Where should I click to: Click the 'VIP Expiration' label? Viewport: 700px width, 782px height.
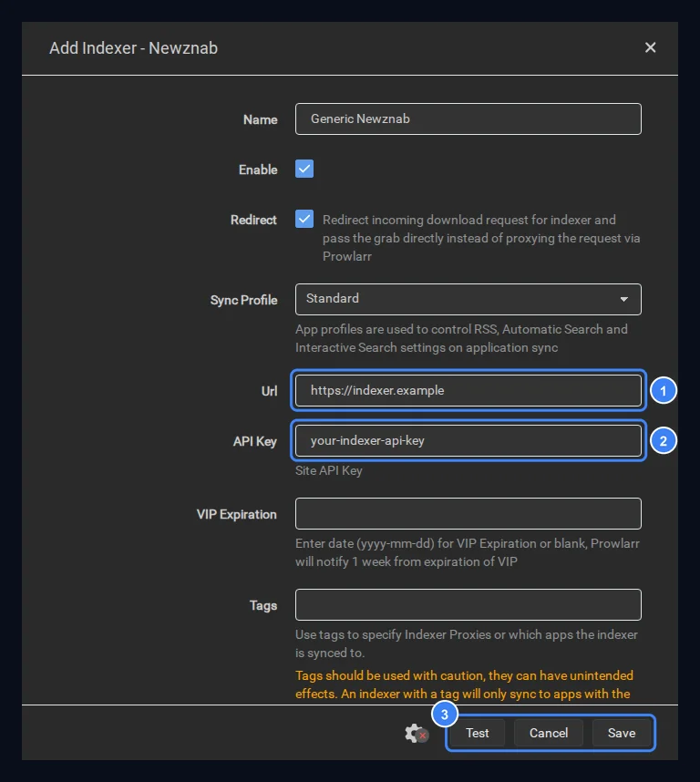click(237, 514)
